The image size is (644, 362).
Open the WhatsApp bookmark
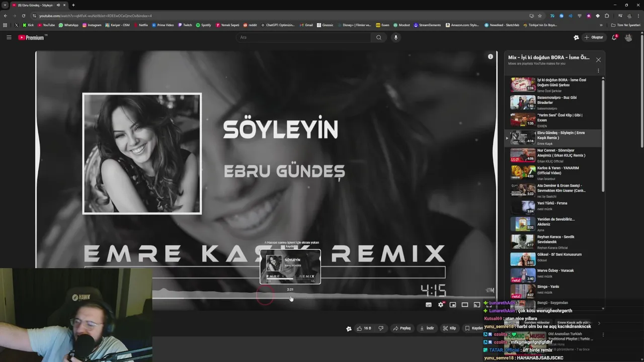coord(68,25)
